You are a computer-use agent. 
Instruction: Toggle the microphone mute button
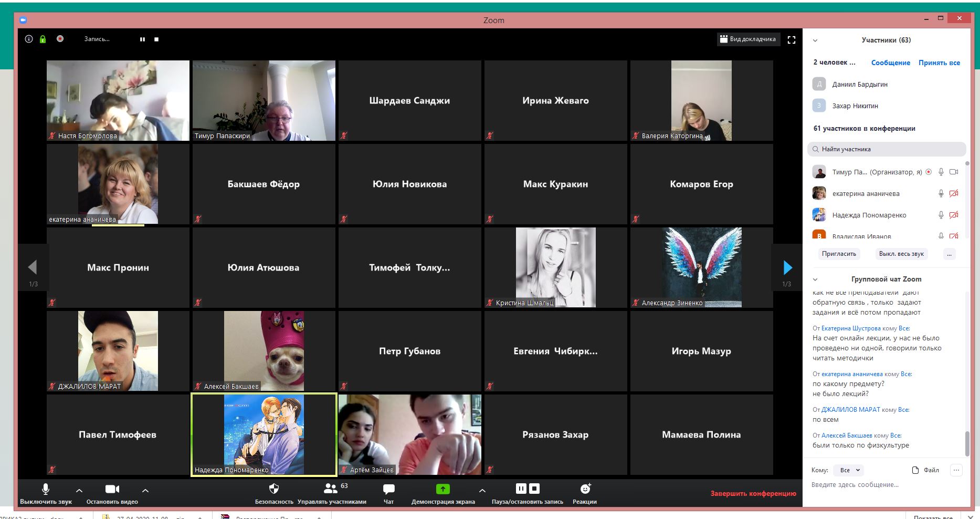click(x=46, y=489)
